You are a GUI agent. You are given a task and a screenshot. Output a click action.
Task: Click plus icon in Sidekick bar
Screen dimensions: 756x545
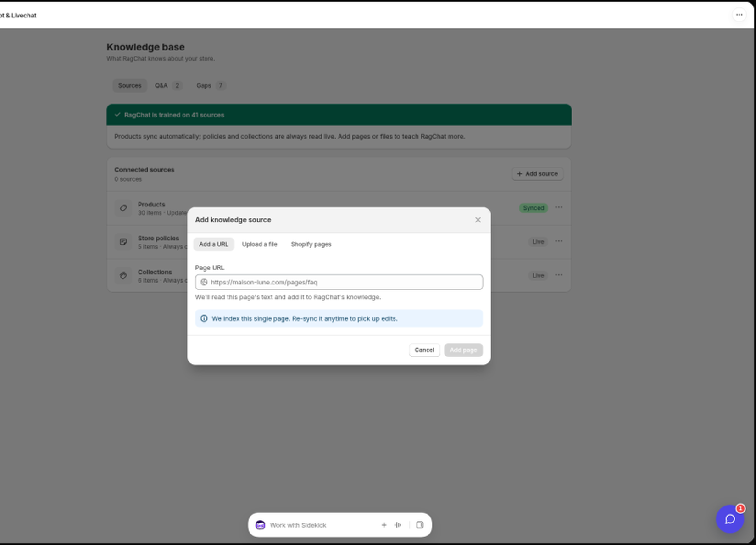384,525
